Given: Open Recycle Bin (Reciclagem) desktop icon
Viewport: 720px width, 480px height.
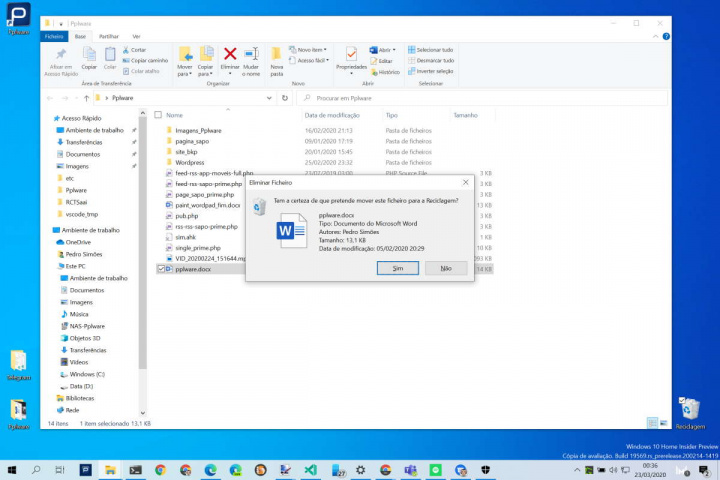Looking at the screenshot, I should [690, 408].
